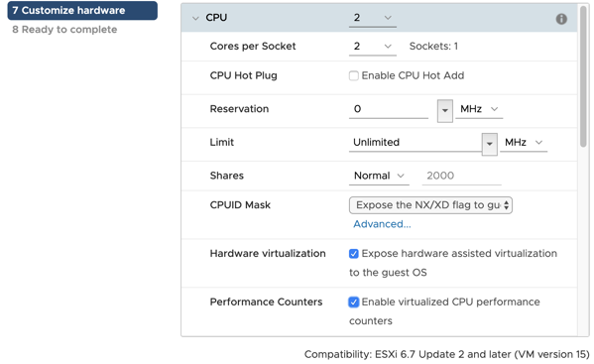Open the Advanced CPUID link
Image resolution: width=594 pixels, height=364 pixels.
coord(382,224)
